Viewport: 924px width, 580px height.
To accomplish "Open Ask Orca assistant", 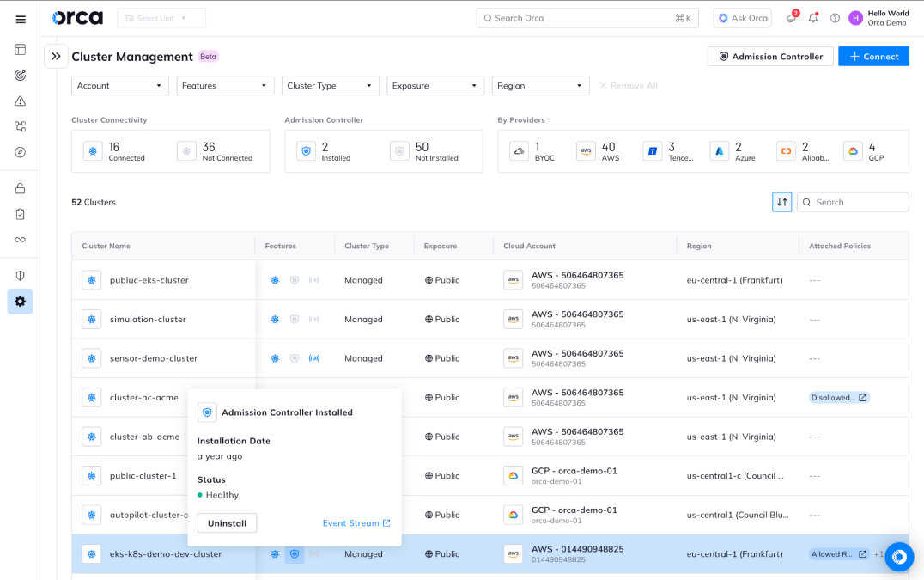I will [743, 18].
